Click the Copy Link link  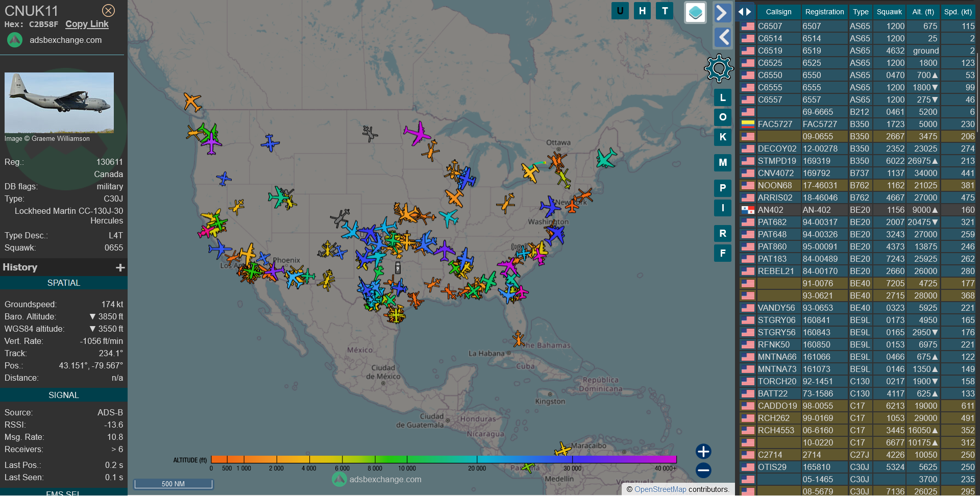[87, 24]
